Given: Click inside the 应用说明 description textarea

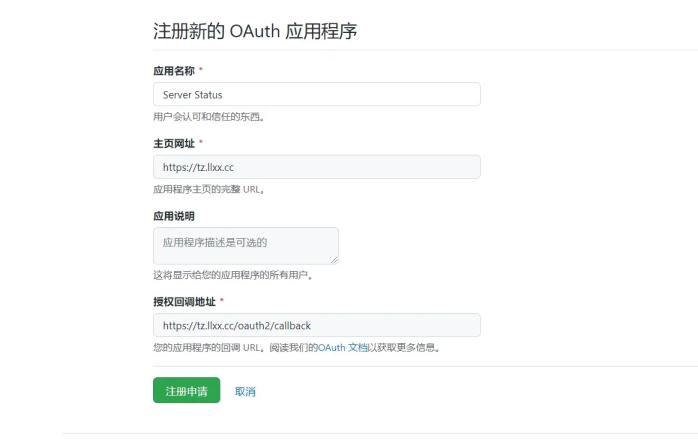Looking at the screenshot, I should 246,246.
